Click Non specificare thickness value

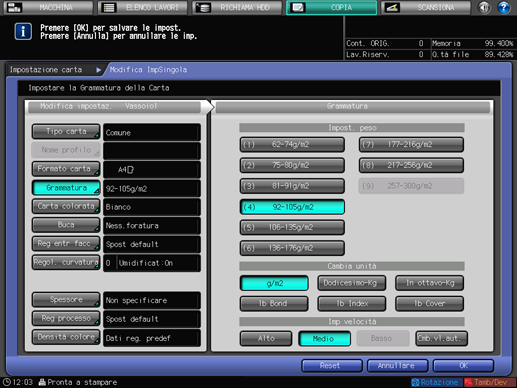point(152,300)
